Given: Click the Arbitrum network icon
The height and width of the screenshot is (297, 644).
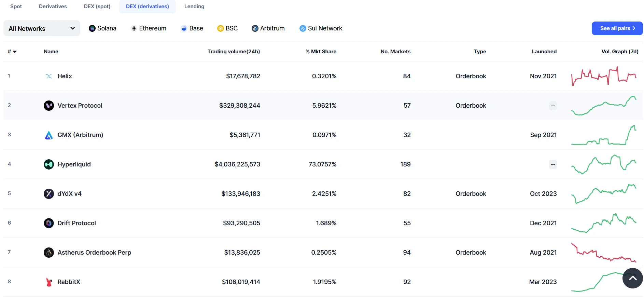Looking at the screenshot, I should coord(255,28).
